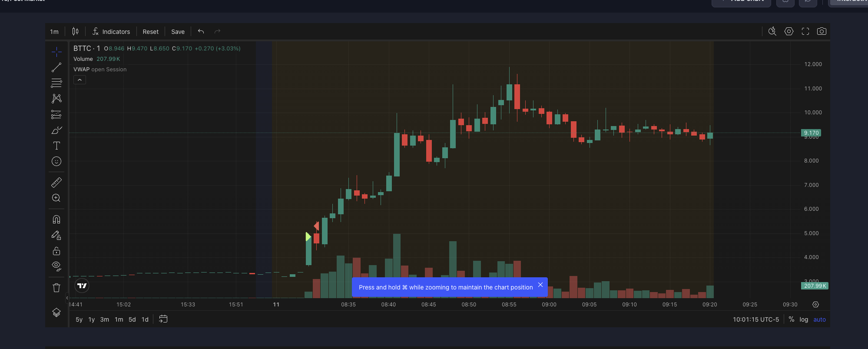Select the text annotation tool

click(x=56, y=146)
